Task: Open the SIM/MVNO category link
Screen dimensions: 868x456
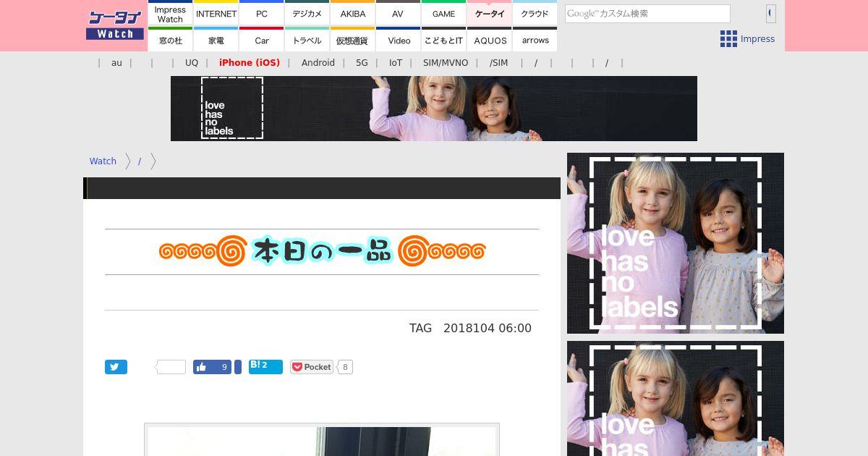Action: [446, 63]
